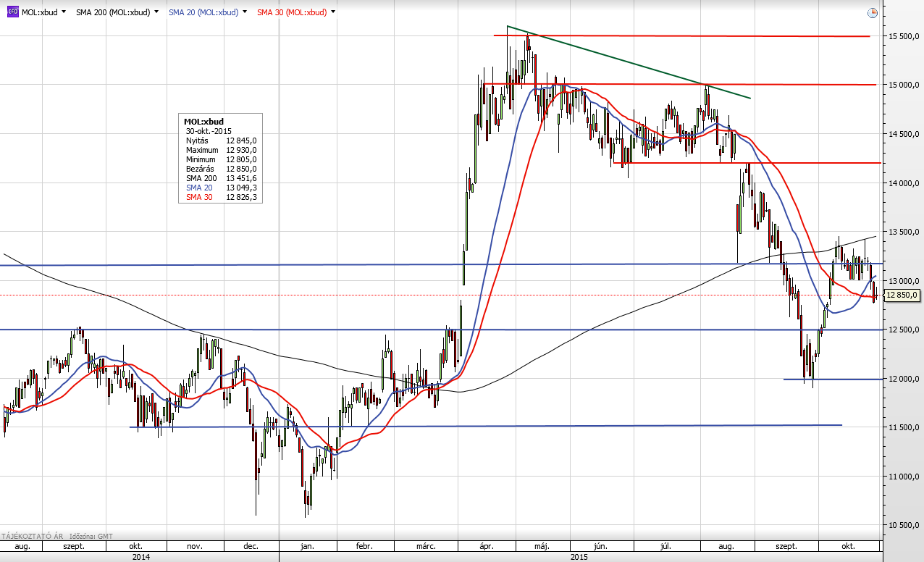
Task: Click the blue SMA 20 value 13 049,3
Action: [242, 188]
